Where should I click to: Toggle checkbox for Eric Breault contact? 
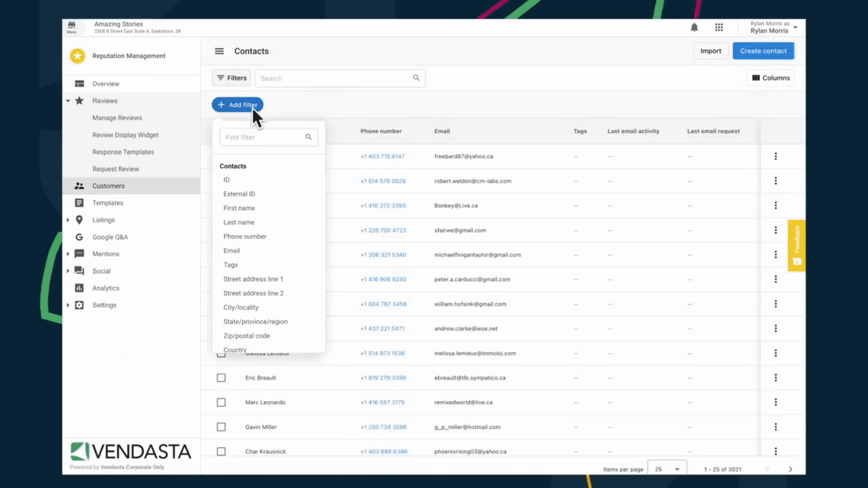click(x=221, y=378)
